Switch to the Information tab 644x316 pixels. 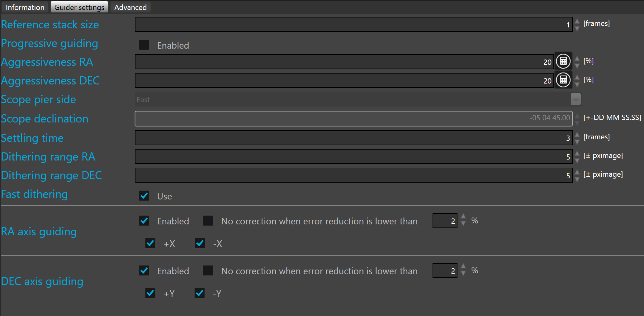pyautogui.click(x=25, y=7)
